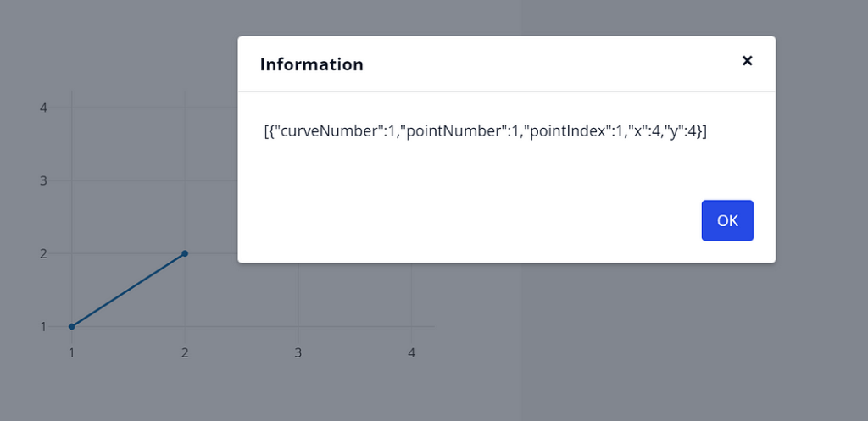The width and height of the screenshot is (868, 421).
Task: Click y-axis tick label 2
Action: (x=43, y=253)
